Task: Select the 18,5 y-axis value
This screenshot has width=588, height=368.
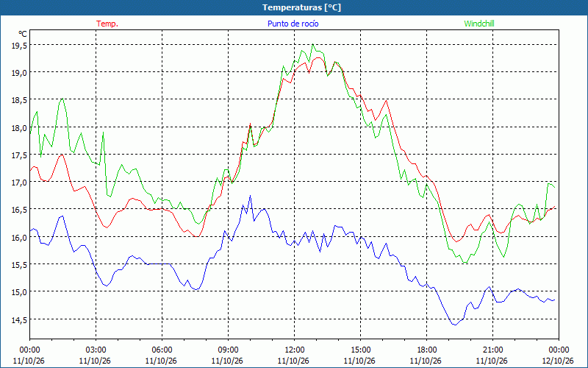Action: pyautogui.click(x=19, y=100)
